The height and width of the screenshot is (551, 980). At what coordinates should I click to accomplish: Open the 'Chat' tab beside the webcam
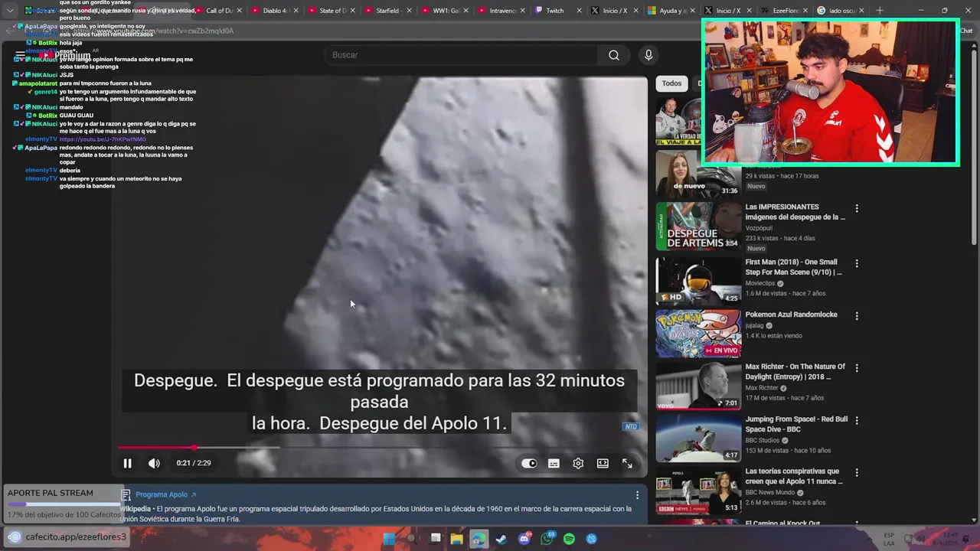click(x=966, y=31)
